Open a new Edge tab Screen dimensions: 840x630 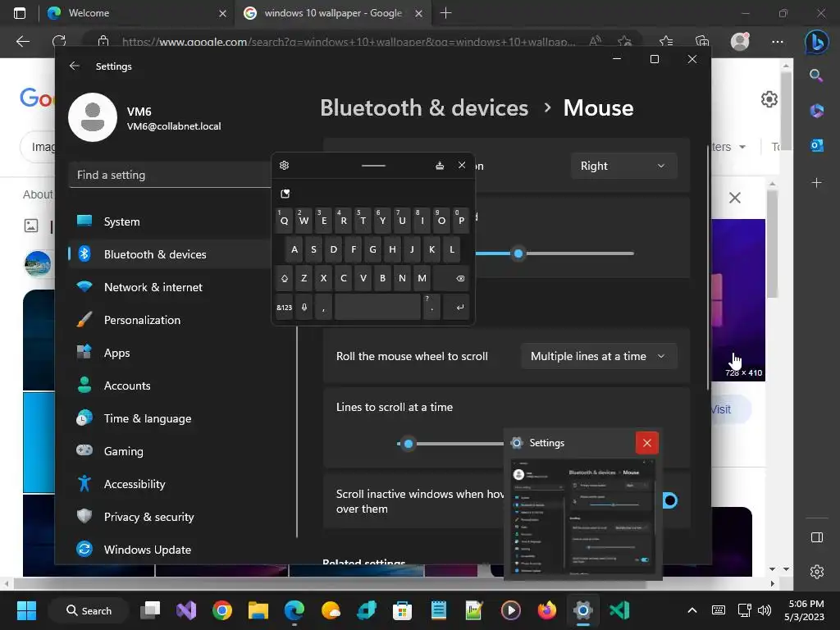445,13
